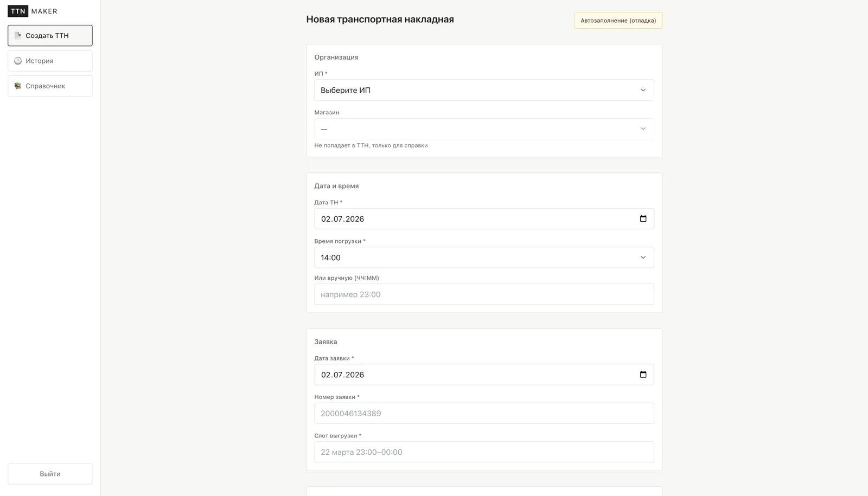This screenshot has width=868, height=496.
Task: Click the TTN Maker logo
Action: tap(33, 11)
